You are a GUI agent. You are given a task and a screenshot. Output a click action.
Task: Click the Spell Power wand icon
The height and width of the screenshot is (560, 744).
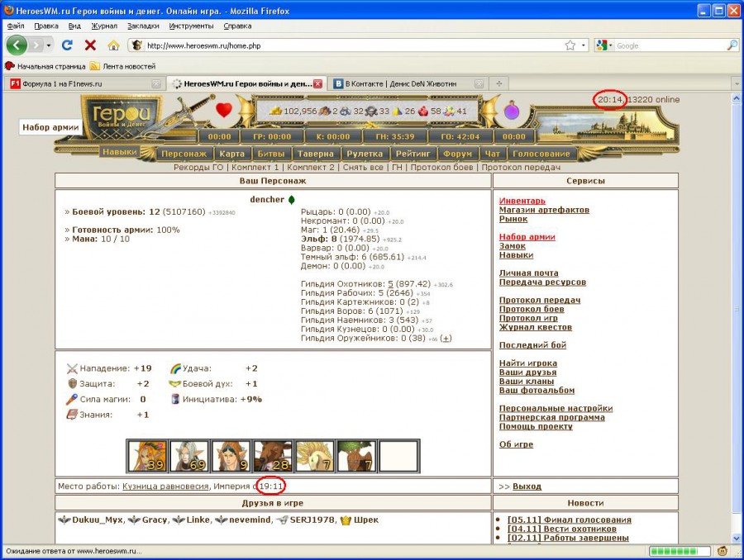point(72,399)
